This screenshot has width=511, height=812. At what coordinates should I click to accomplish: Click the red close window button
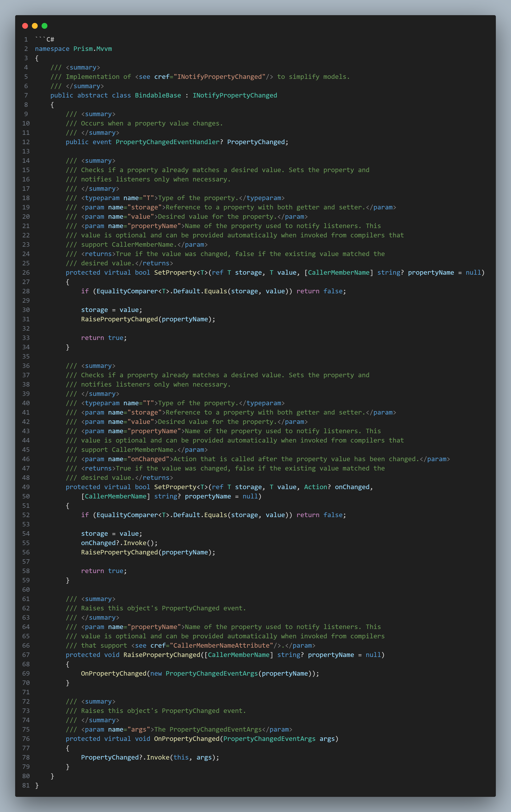point(25,26)
